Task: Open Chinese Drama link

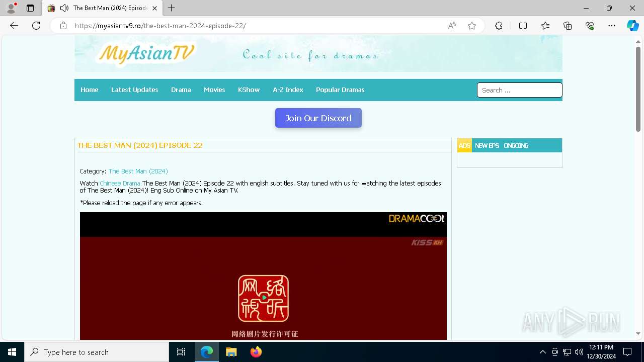Action: 120,183
